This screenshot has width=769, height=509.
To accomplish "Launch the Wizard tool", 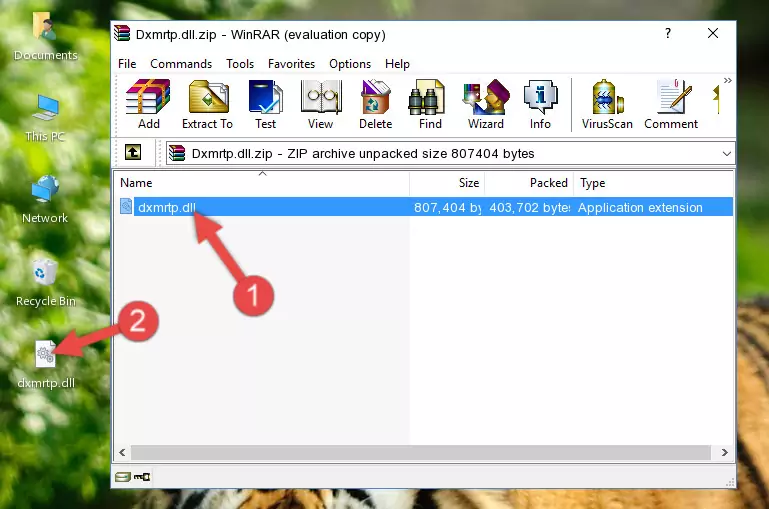I will [x=486, y=104].
